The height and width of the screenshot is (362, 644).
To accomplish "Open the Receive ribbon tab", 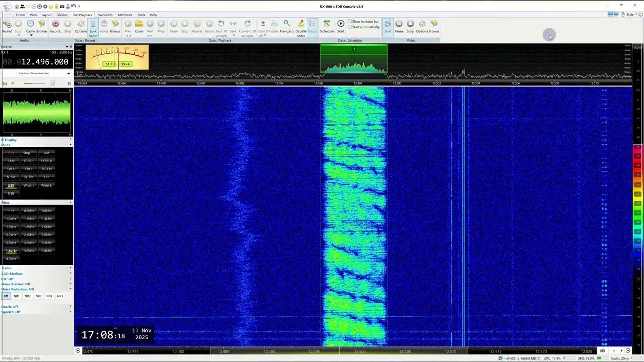I will pos(62,15).
